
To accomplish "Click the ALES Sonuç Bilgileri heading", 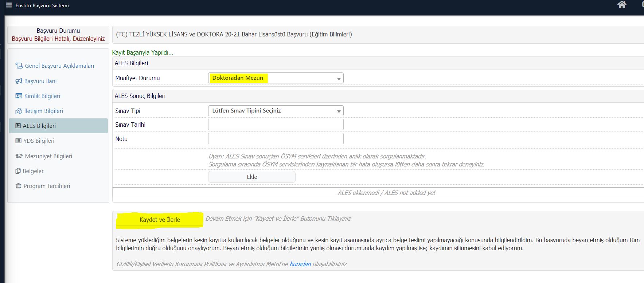I will 140,96.
